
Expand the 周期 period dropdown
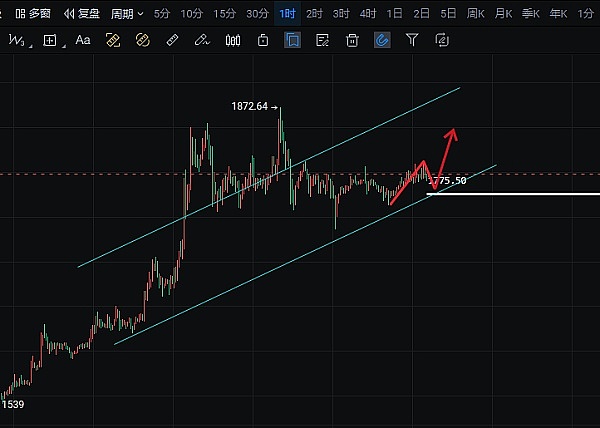(127, 14)
